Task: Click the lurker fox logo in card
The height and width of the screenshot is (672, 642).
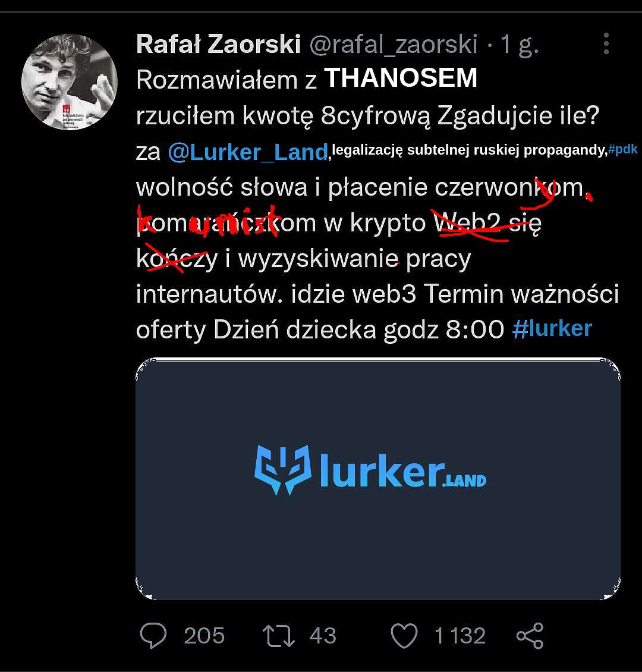Action: pos(283,470)
